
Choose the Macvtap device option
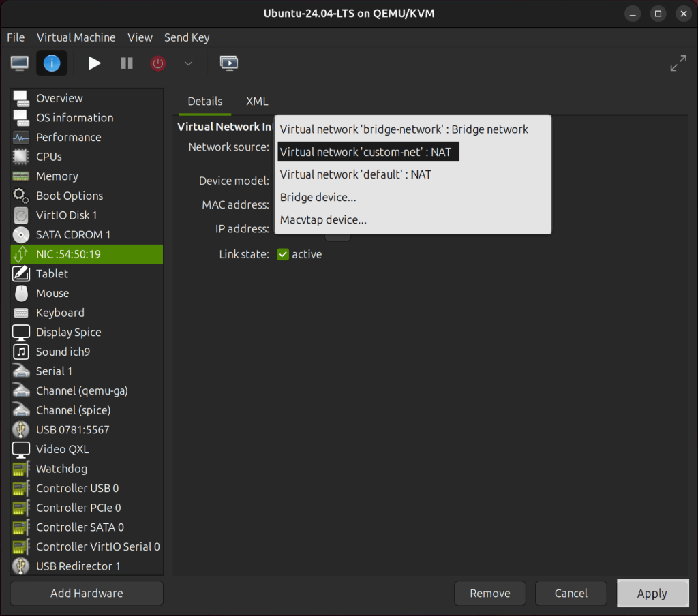coord(322,219)
